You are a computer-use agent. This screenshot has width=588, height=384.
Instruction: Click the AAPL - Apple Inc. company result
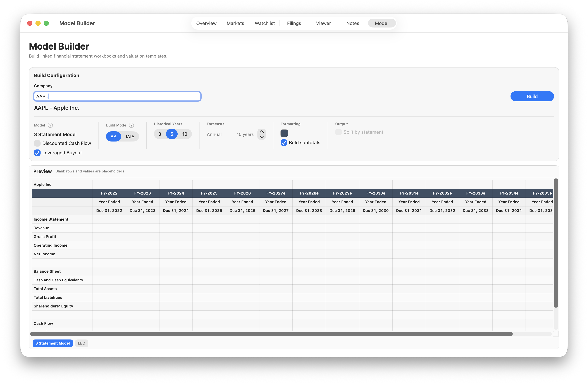pos(57,108)
